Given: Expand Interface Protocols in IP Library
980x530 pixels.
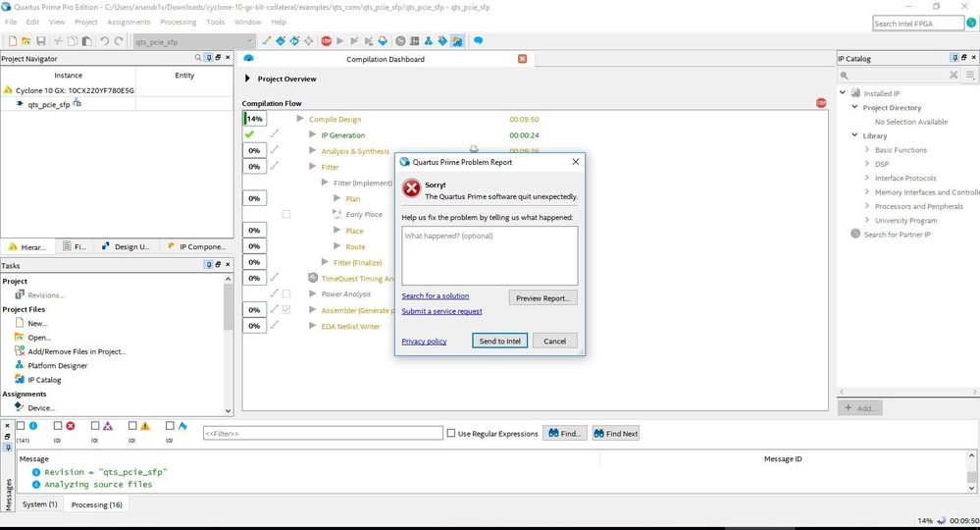Looking at the screenshot, I should pyautogui.click(x=867, y=178).
